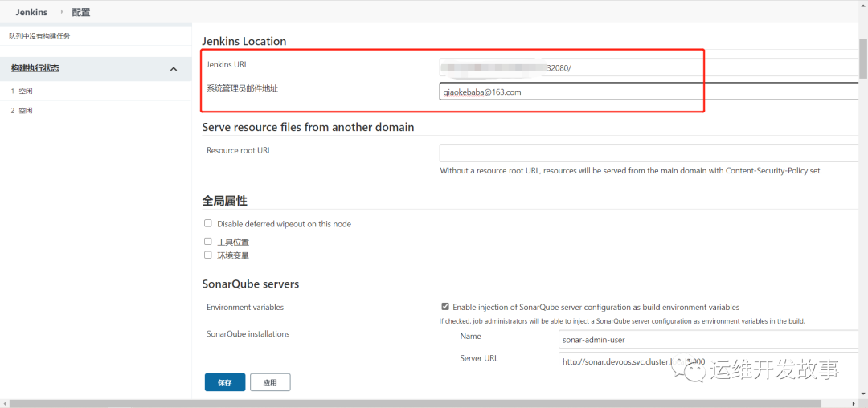Focus the Resource root URL field
The height and width of the screenshot is (408, 868).
click(x=649, y=153)
